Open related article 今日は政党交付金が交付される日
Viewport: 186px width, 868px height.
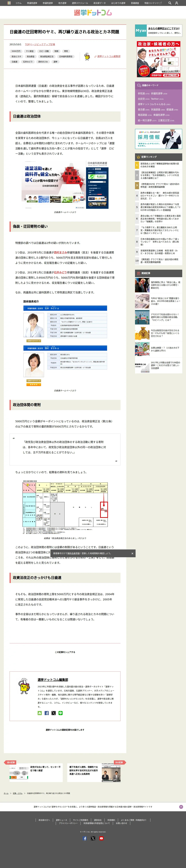[158, 333]
